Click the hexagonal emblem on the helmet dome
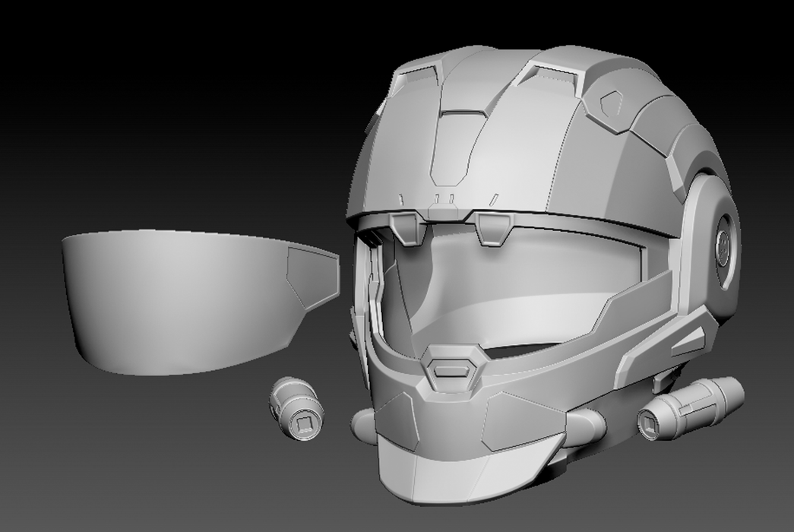 [612, 103]
